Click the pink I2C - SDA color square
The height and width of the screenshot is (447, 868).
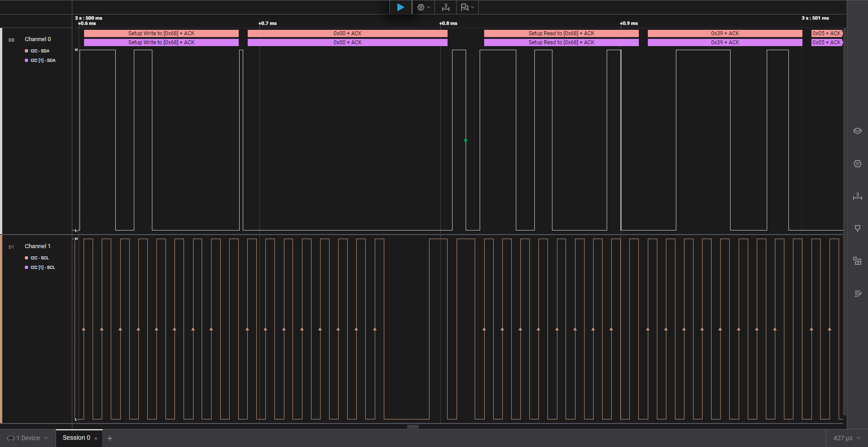pos(26,51)
